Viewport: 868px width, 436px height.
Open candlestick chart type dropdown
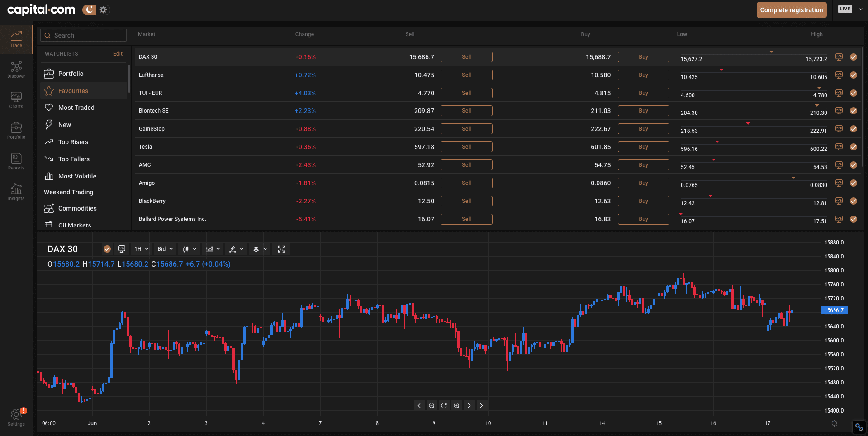[190, 249]
